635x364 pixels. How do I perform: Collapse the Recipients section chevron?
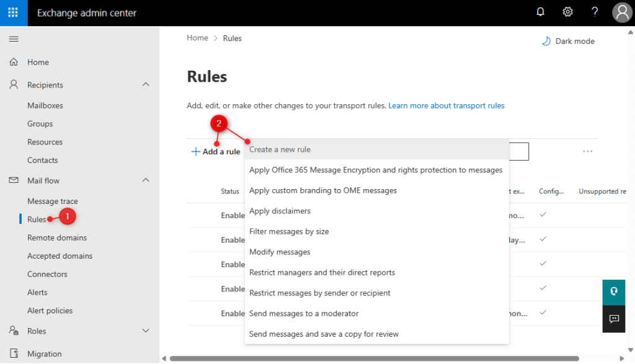(146, 85)
